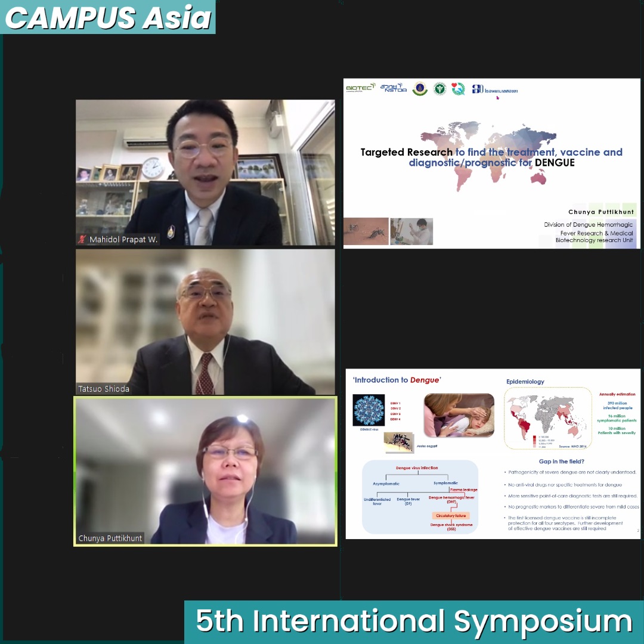Image resolution: width=644 pixels, height=644 pixels.
Task: Click the CAMPUS Asia banner
Action: (108, 17)
